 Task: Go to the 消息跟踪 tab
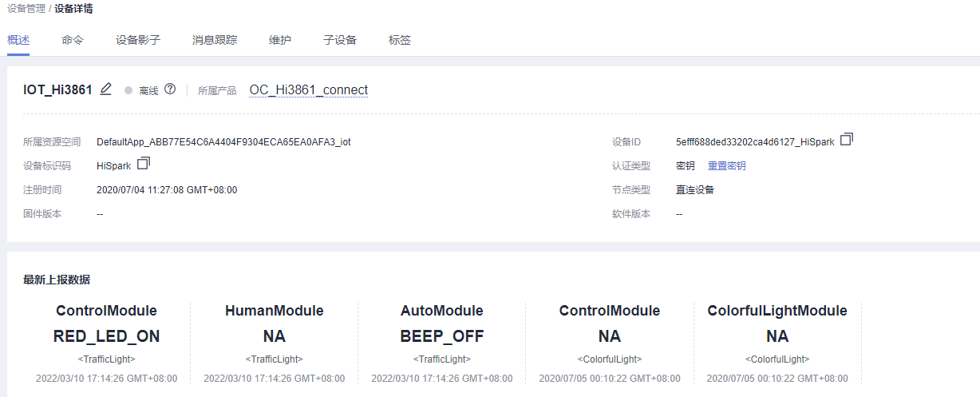point(215,40)
